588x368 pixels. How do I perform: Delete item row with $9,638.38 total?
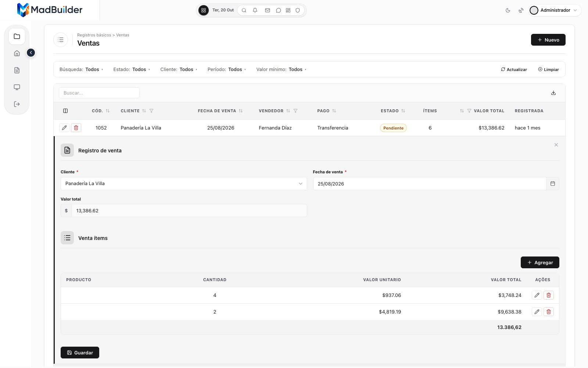point(549,312)
